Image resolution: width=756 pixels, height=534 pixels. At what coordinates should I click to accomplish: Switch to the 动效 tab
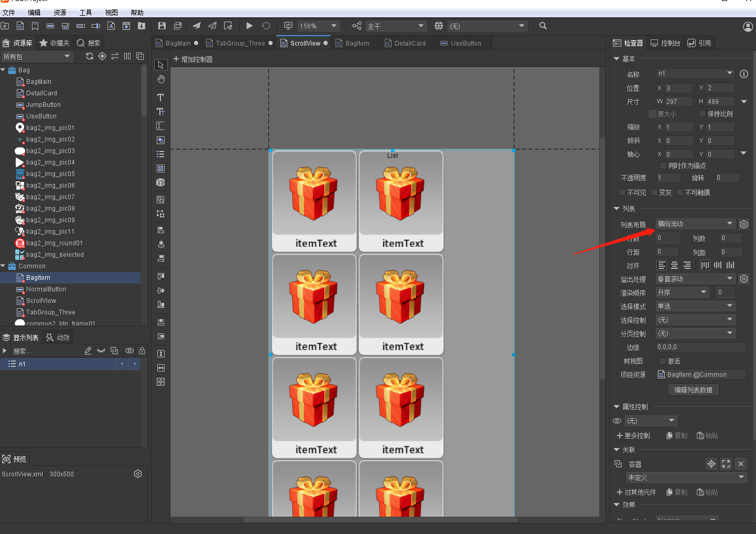(58, 337)
